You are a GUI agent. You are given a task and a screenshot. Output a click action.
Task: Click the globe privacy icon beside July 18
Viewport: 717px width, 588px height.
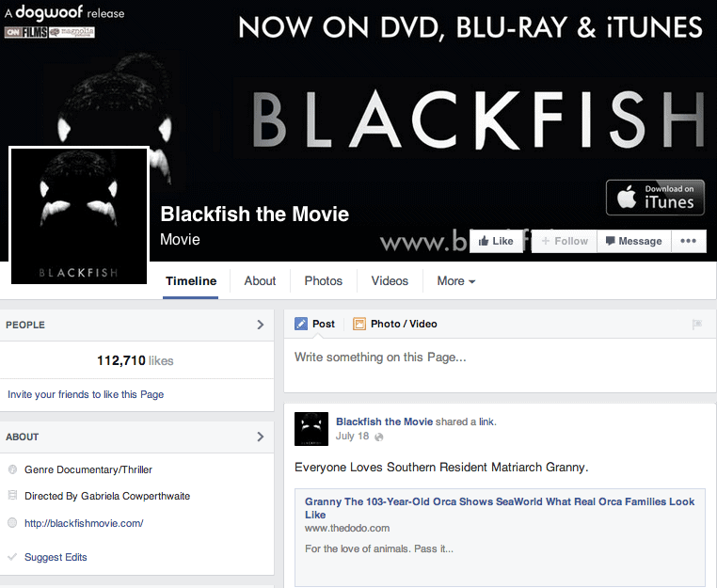378,437
